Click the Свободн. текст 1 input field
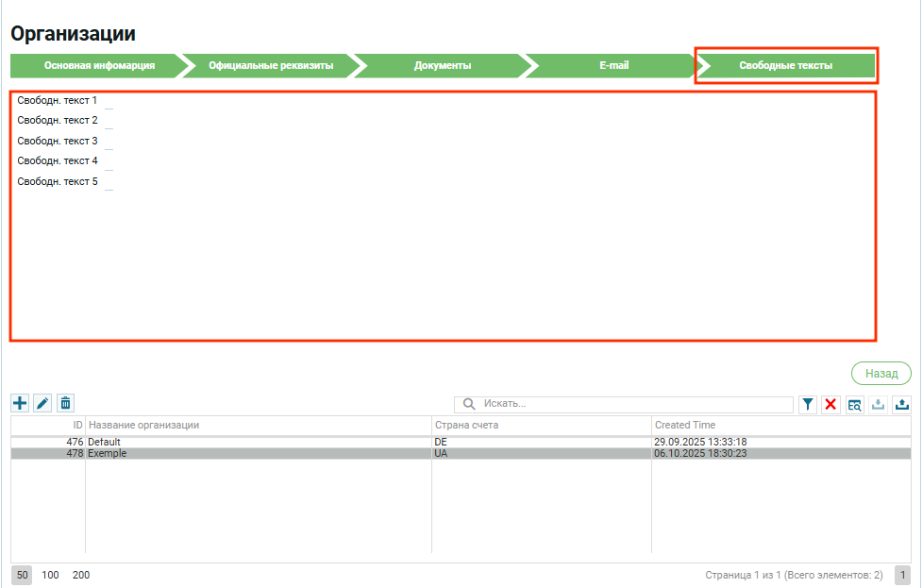Screen dimensions: 923x588 coord(109,100)
